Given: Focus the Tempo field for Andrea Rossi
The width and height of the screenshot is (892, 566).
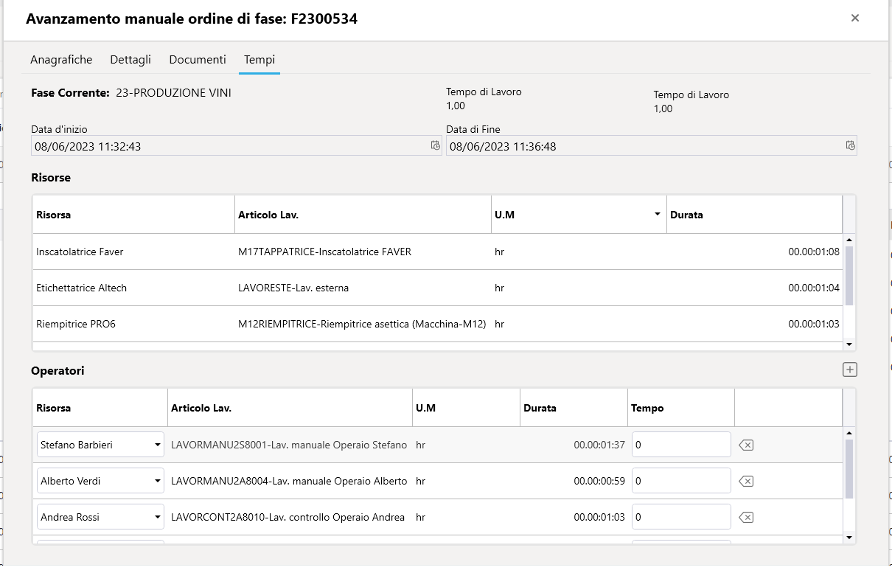Looking at the screenshot, I should pyautogui.click(x=681, y=517).
